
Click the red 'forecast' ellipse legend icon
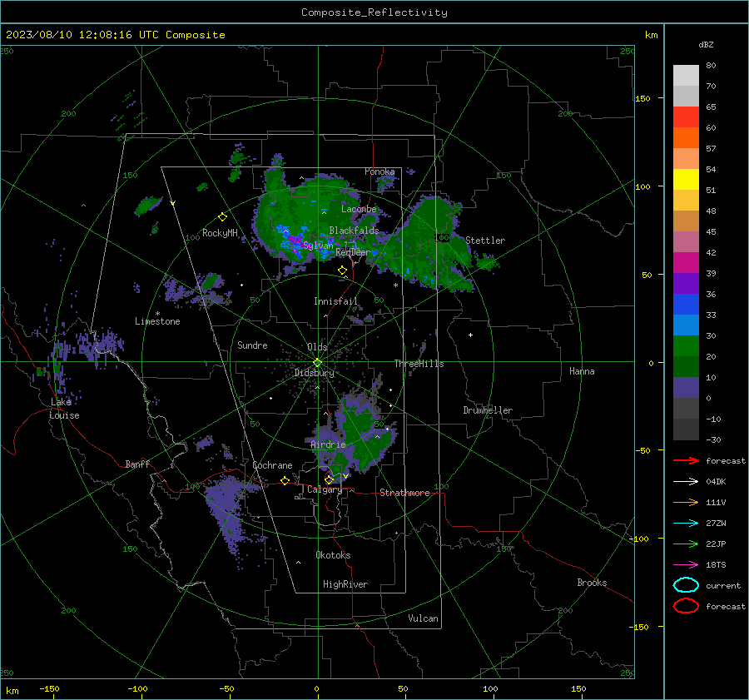(x=686, y=606)
